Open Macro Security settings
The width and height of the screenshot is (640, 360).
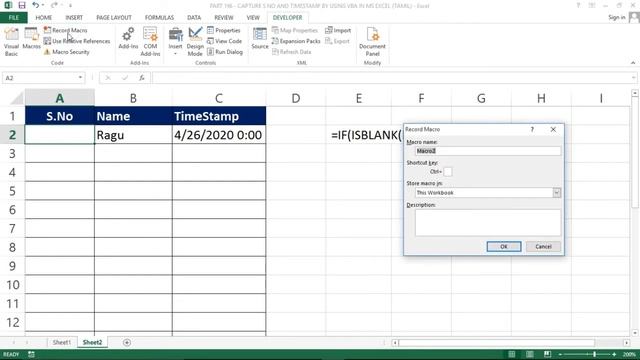point(67,52)
